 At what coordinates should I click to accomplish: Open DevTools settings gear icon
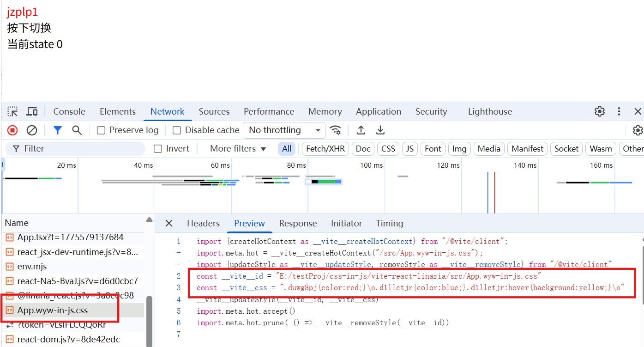tap(600, 111)
